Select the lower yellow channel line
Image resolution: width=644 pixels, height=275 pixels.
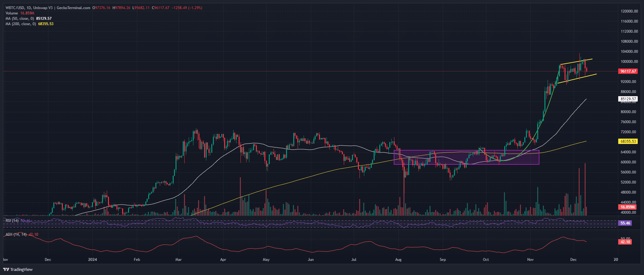tap(576, 79)
